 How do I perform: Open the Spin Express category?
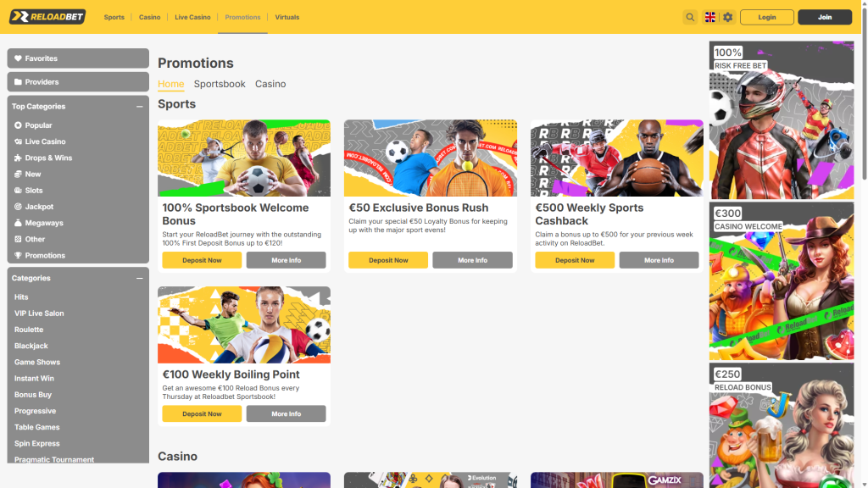(36, 444)
